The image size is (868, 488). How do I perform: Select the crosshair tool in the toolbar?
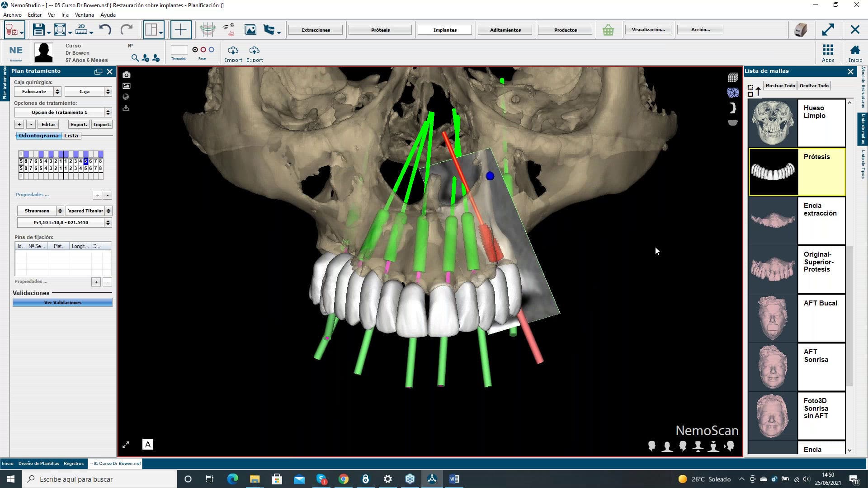(x=181, y=29)
